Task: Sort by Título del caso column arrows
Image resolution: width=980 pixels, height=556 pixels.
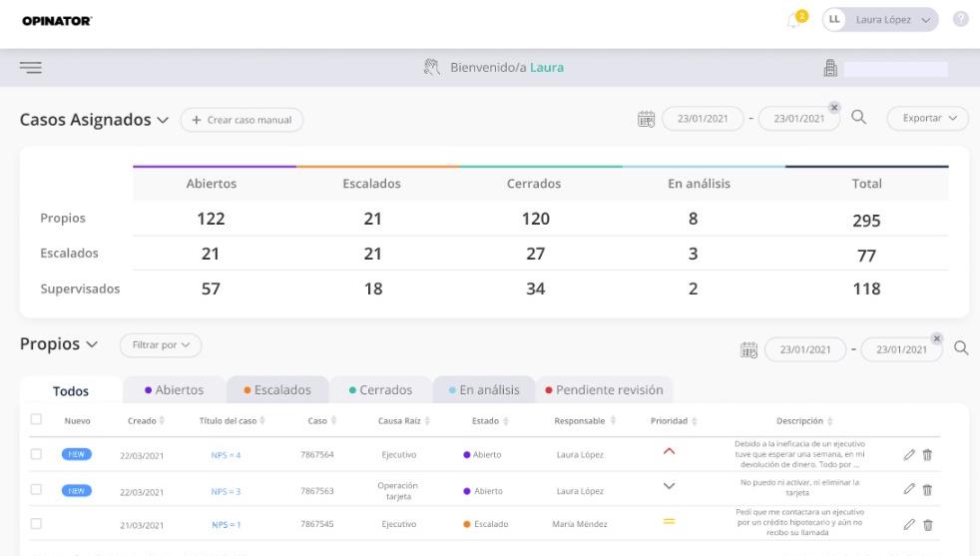Action: tap(262, 420)
